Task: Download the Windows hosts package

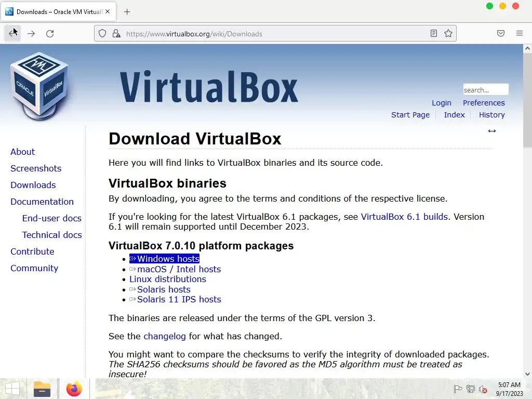Action: 165,259
